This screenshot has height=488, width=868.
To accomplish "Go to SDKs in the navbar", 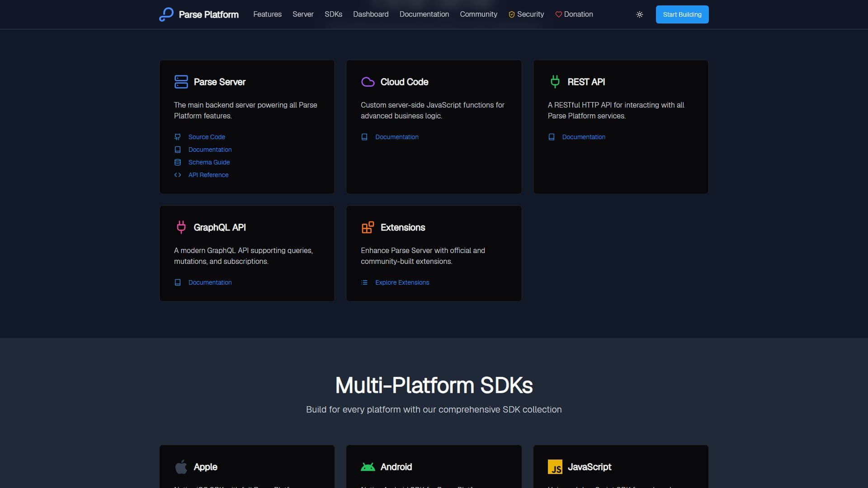I will pyautogui.click(x=333, y=14).
